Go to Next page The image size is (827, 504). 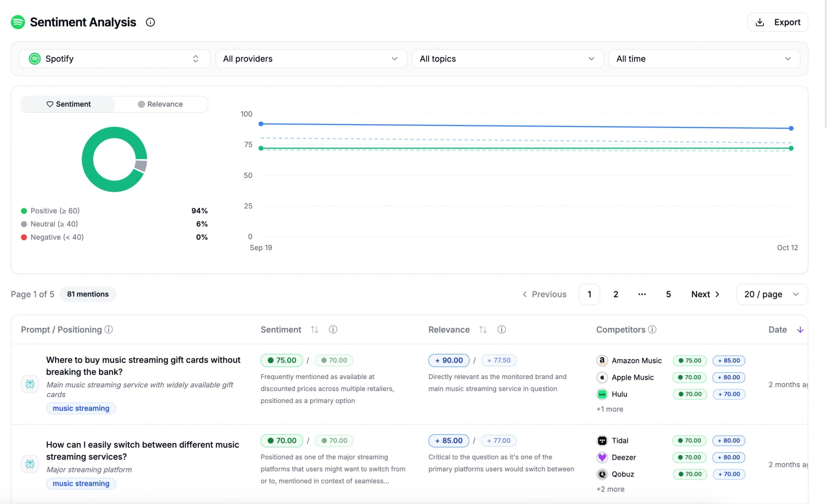(706, 294)
